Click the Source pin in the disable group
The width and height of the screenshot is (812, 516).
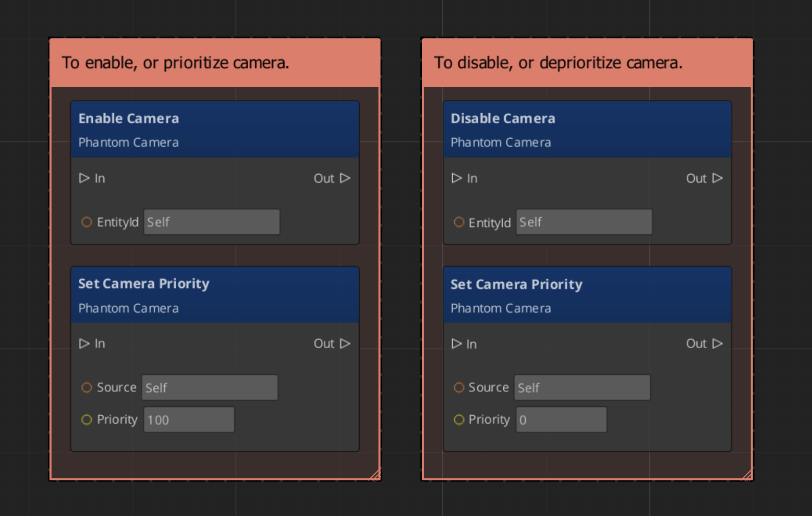pyautogui.click(x=459, y=388)
